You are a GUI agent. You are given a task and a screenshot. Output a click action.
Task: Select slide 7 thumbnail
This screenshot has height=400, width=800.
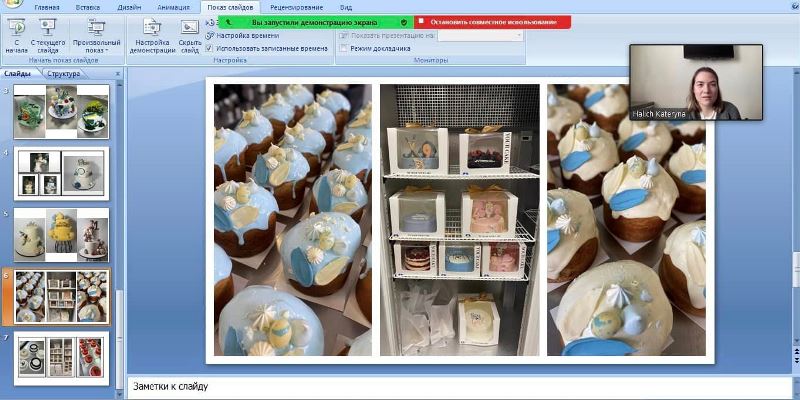(x=61, y=359)
